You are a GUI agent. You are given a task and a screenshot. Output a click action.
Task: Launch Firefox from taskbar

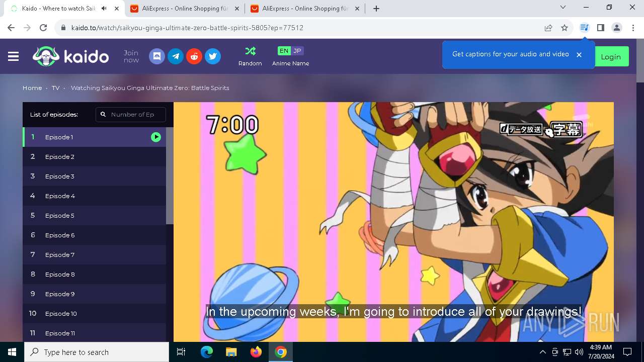tap(256, 352)
